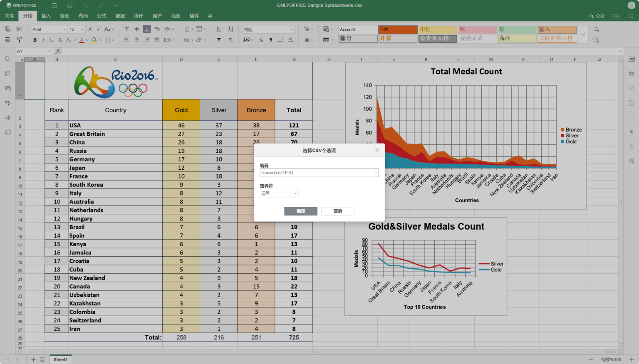Open the Search icon in left sidebar
The height and width of the screenshot is (364, 639).
[x=7, y=59]
